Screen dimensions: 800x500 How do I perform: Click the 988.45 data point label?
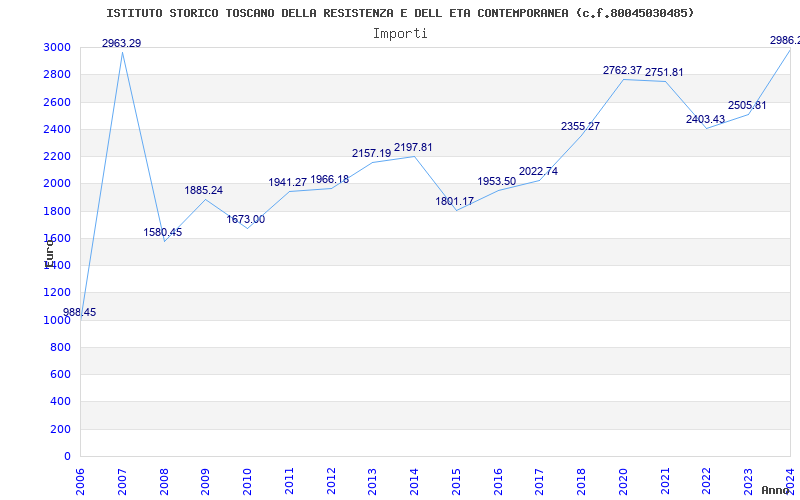click(x=79, y=312)
